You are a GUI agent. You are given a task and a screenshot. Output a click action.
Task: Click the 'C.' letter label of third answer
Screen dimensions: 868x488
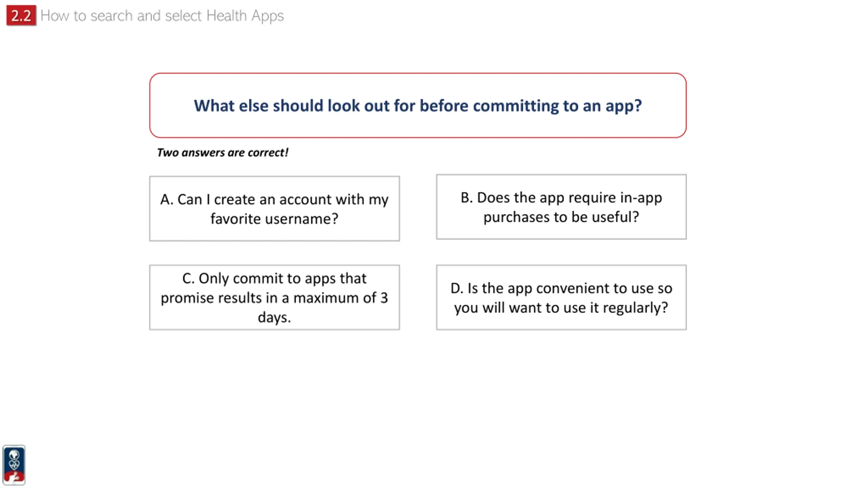pyautogui.click(x=188, y=279)
